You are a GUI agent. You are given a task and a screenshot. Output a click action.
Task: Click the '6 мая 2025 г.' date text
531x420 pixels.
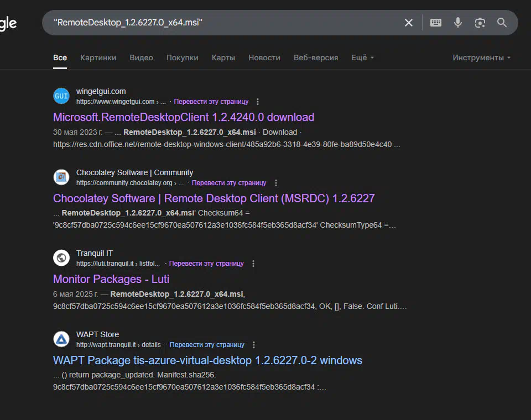(x=75, y=294)
